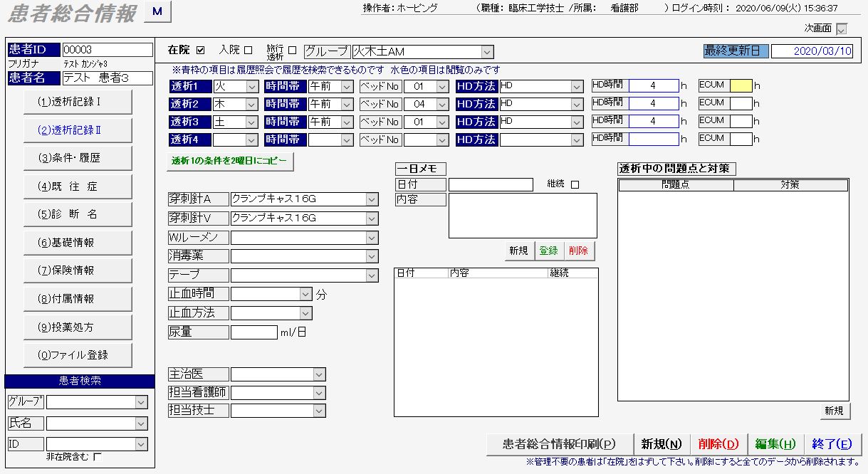Click 新規 below 透析中の問題点と対策 table

point(834,411)
